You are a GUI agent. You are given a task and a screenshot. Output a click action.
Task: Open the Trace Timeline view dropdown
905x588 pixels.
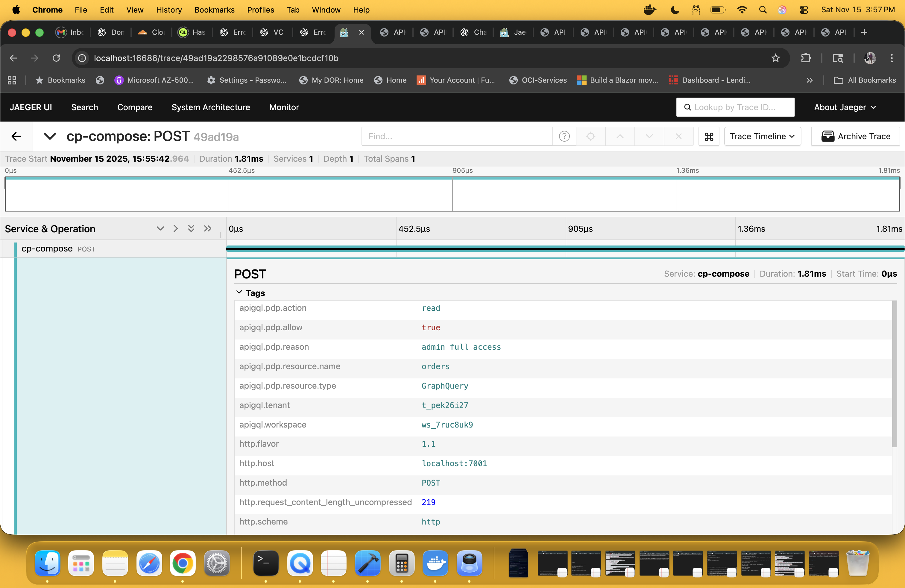[763, 136]
